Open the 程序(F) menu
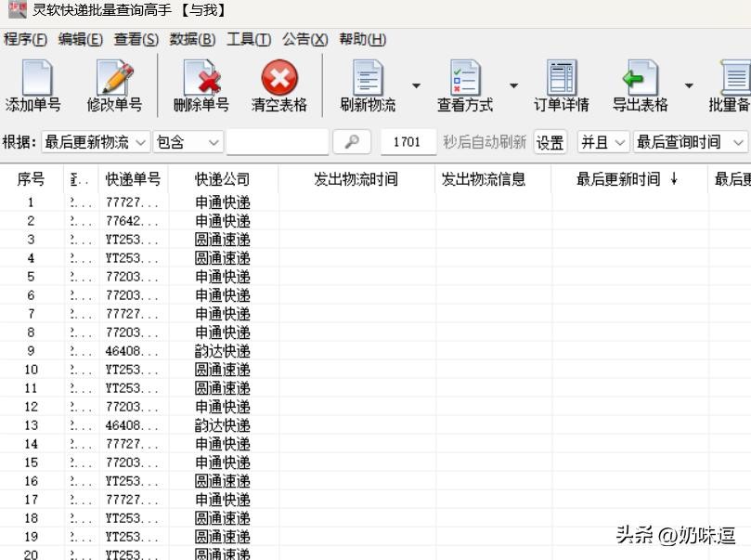 click(x=25, y=39)
